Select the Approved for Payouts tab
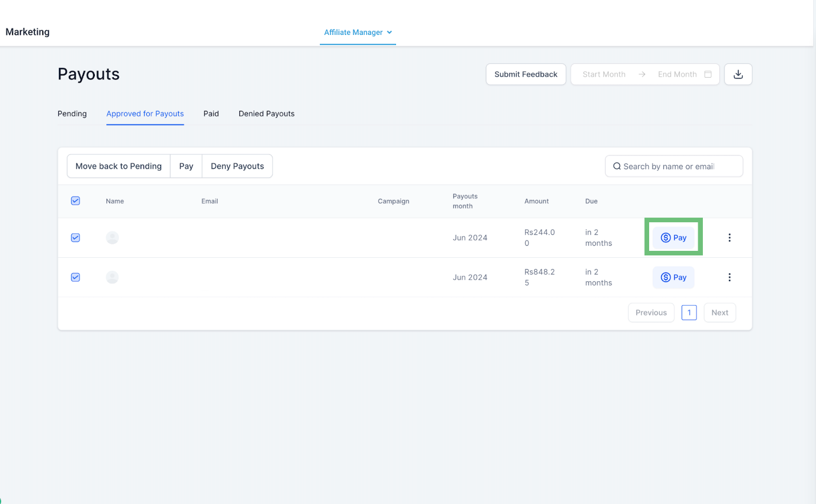The image size is (816, 504). click(x=145, y=114)
